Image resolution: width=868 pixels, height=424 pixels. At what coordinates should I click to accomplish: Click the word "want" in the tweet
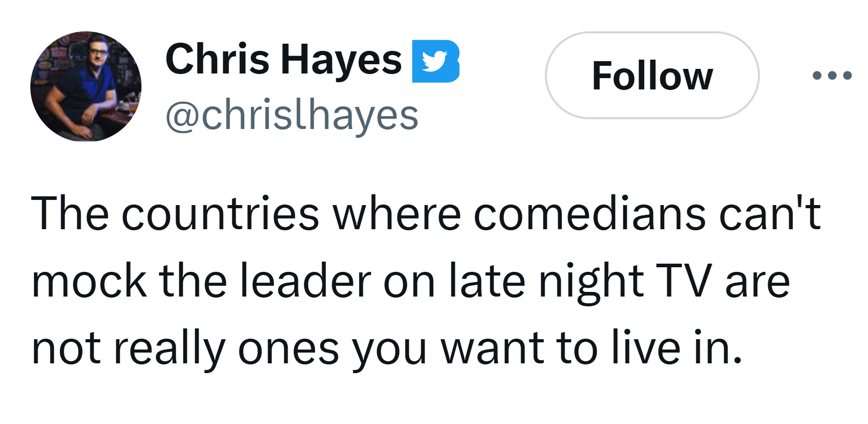click(x=492, y=349)
